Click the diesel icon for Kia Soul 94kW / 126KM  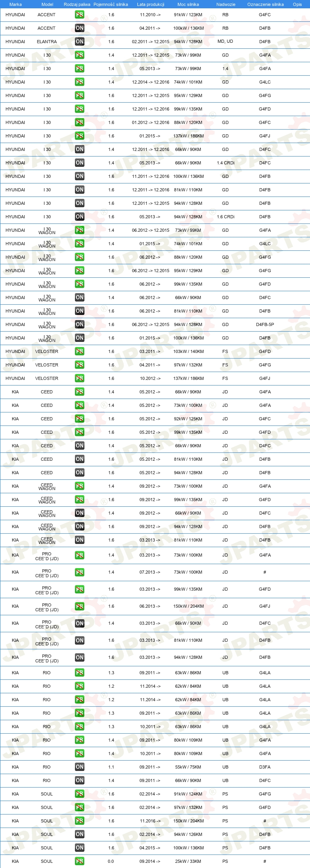(x=79, y=834)
